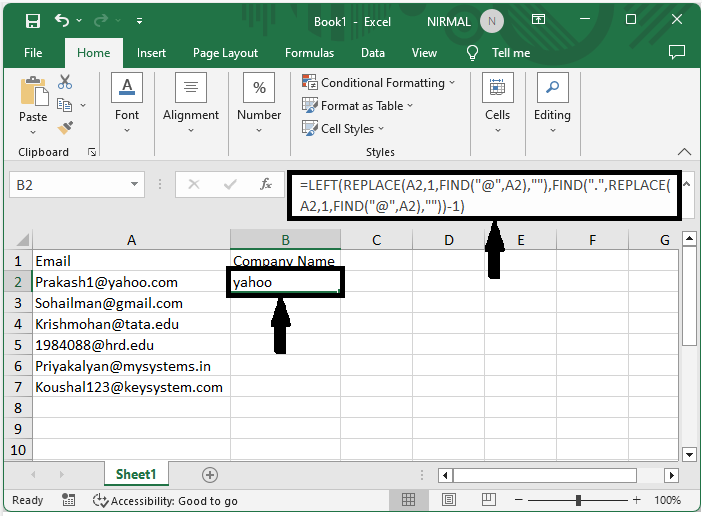Viewport: 702px width, 516px height.
Task: Click the Cells group button
Action: pyautogui.click(x=497, y=100)
